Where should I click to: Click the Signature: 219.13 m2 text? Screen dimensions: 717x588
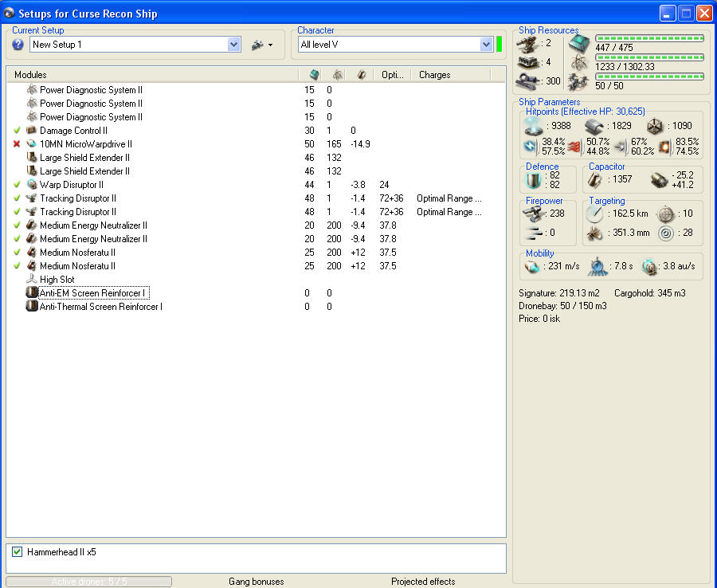(558, 293)
